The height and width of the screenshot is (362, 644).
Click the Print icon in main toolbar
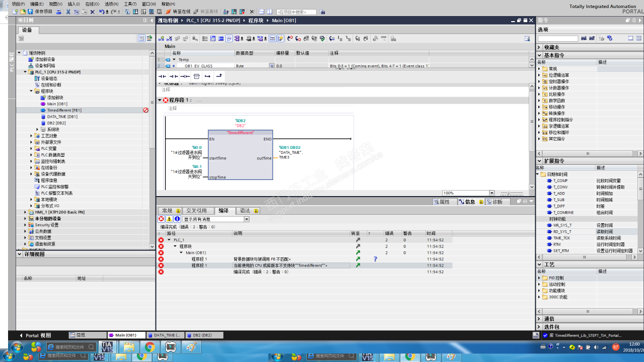[59, 12]
